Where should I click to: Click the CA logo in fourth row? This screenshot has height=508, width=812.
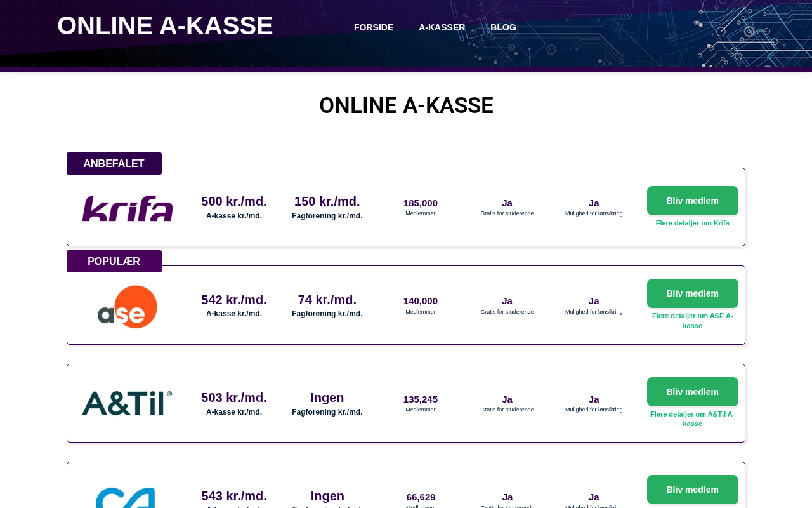click(126, 497)
